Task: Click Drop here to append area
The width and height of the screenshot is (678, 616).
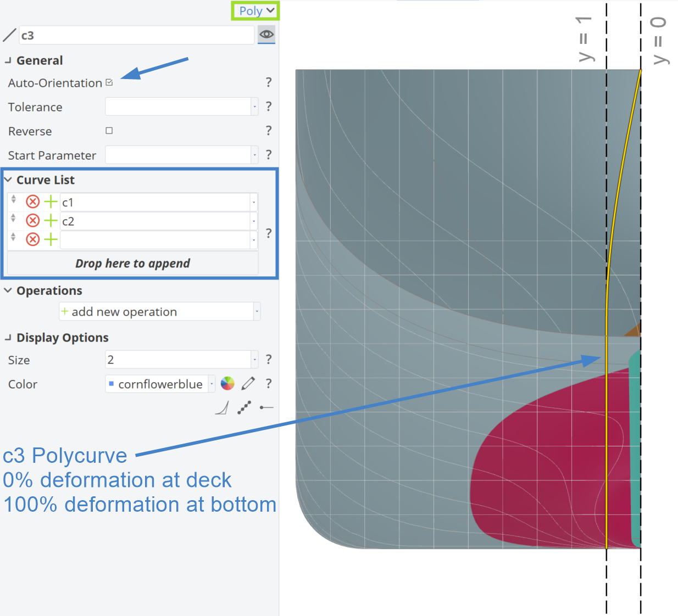Action: click(132, 263)
